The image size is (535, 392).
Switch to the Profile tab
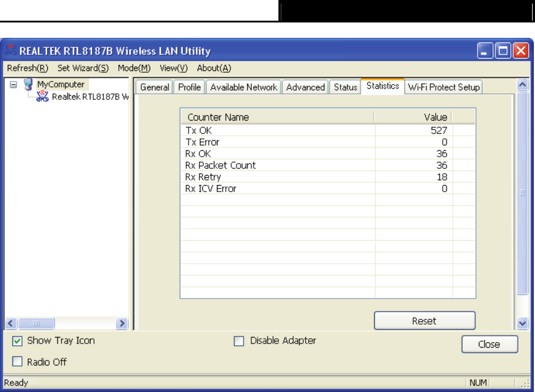189,88
